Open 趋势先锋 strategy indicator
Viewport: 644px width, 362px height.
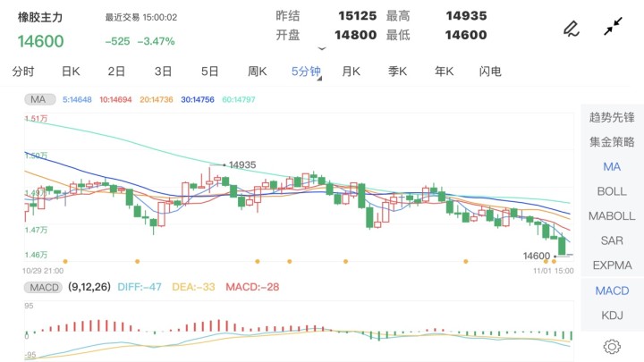[x=612, y=117]
